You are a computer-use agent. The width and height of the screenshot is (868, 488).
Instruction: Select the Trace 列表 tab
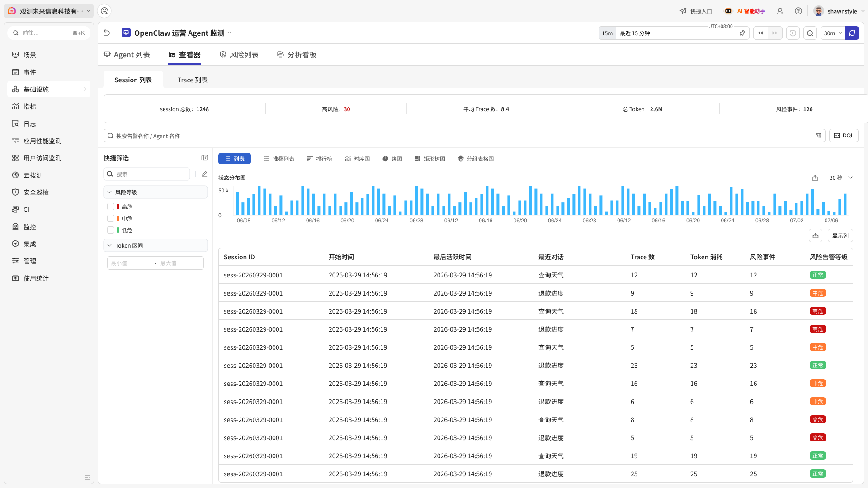193,80
